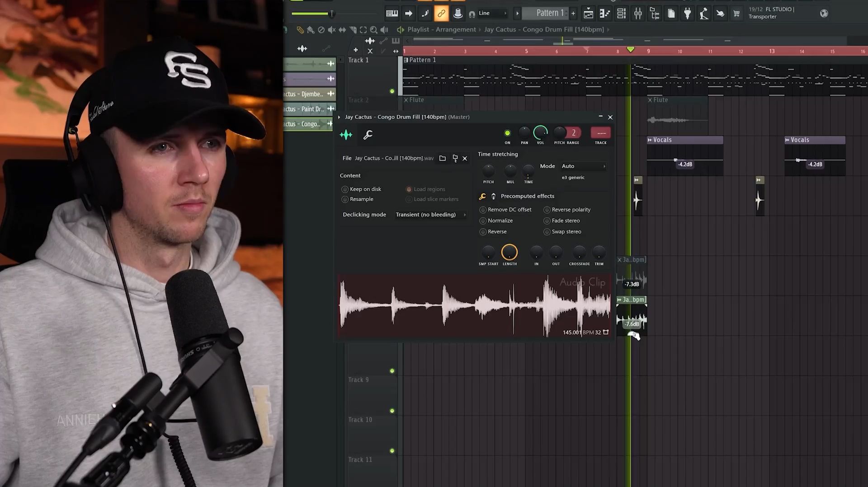This screenshot has height=487, width=868.
Task: Add new pattern with plus button
Action: click(x=573, y=14)
